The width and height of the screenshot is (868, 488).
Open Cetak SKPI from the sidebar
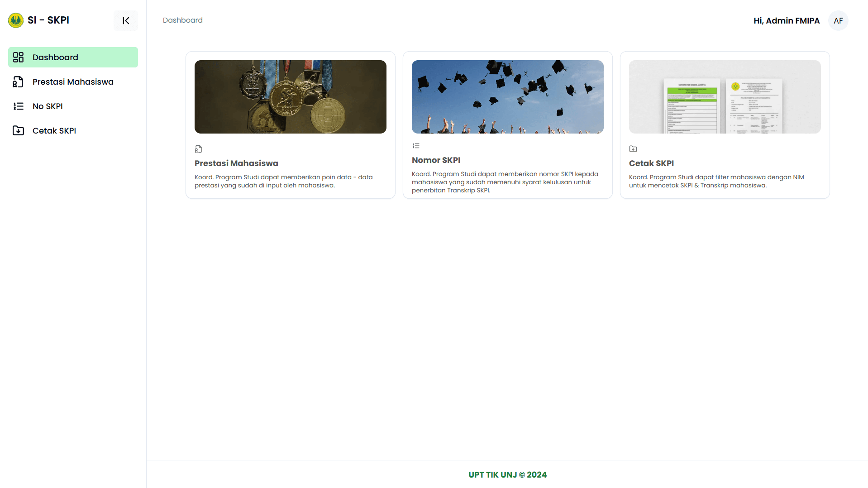(54, 130)
